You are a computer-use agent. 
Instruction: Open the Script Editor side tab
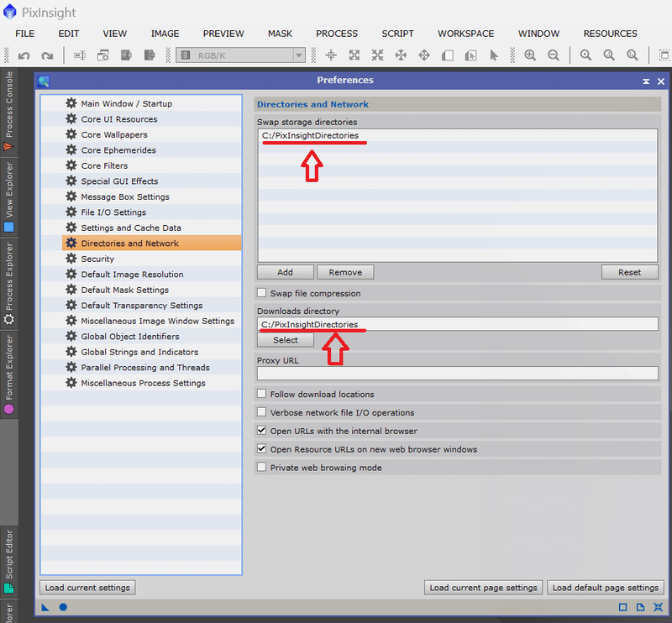9,562
